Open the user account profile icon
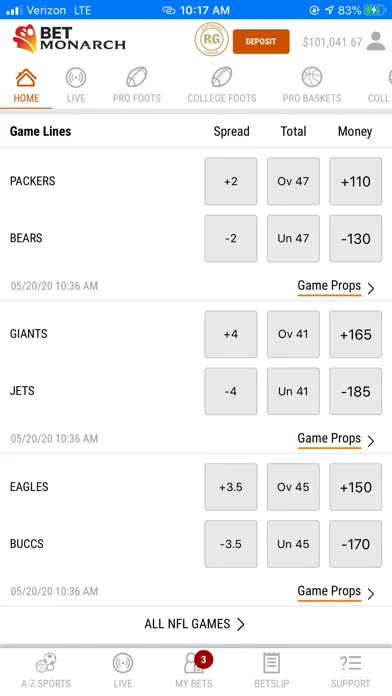This screenshot has height=696, width=392. click(x=376, y=41)
